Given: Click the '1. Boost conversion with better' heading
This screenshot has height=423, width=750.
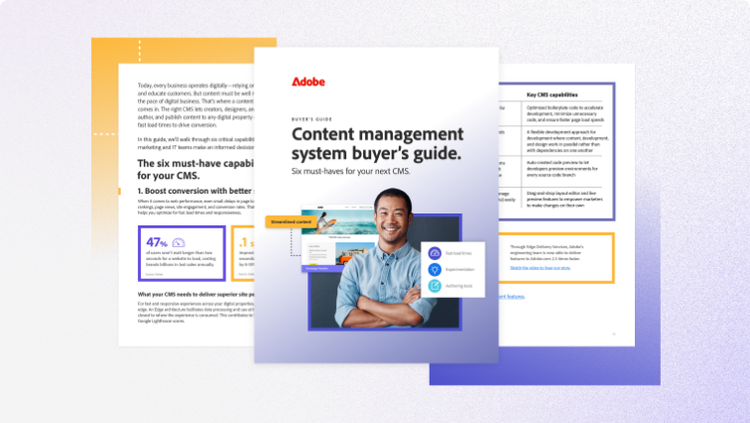Looking at the screenshot, I should (195, 190).
